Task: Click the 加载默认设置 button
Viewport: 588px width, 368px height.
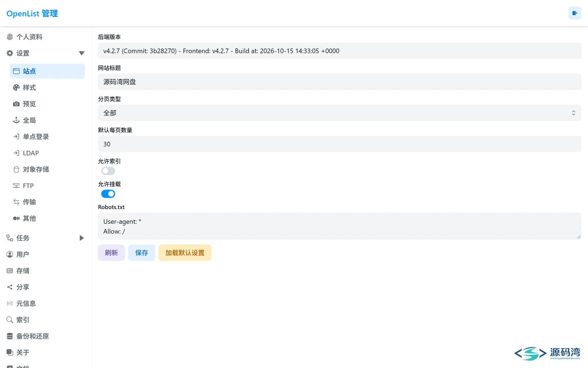Action: pyautogui.click(x=185, y=253)
